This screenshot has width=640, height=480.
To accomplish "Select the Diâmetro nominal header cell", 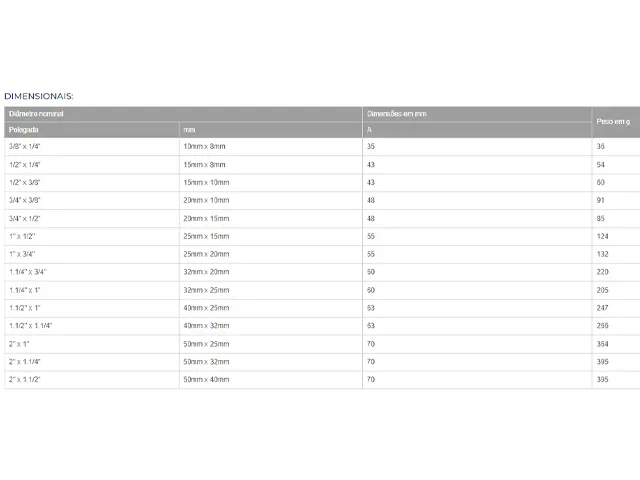I will click(x=183, y=114).
